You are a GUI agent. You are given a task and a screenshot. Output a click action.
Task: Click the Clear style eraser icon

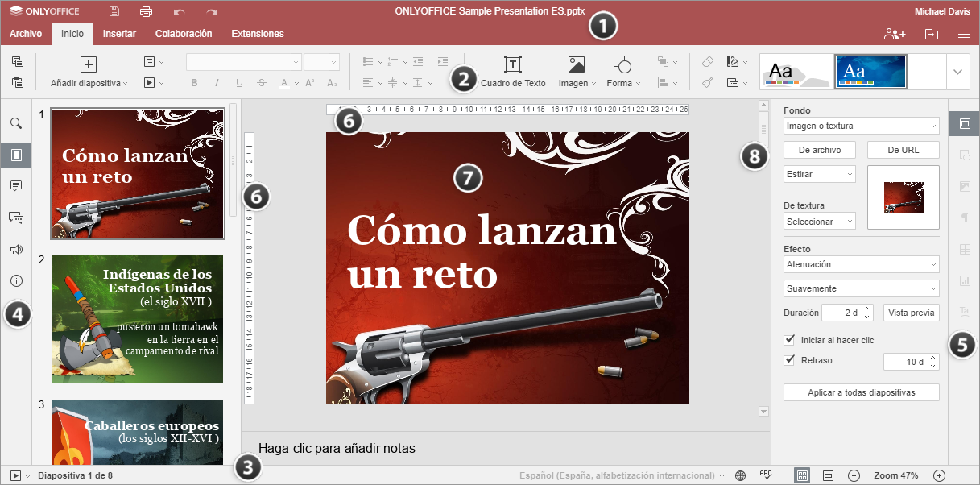[x=708, y=61]
